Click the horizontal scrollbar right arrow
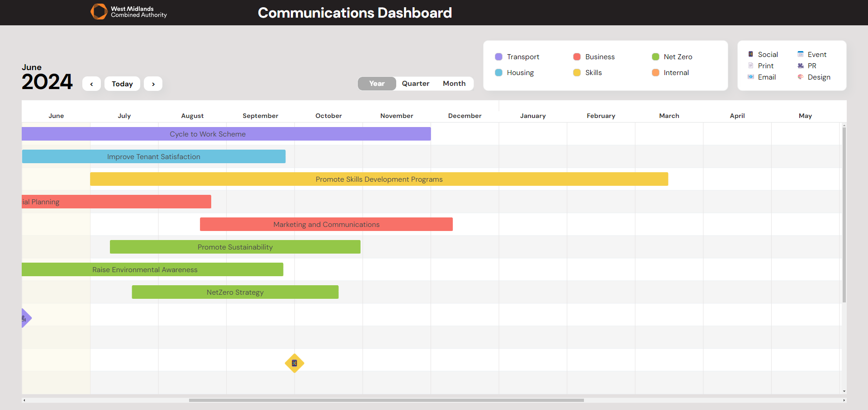The height and width of the screenshot is (410, 868). [x=844, y=400]
